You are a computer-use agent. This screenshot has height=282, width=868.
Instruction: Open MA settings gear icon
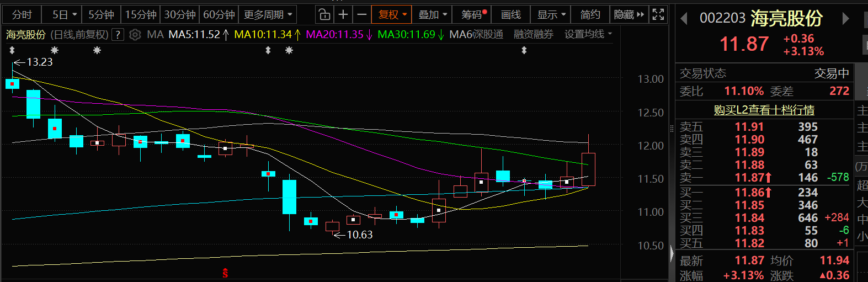[x=135, y=35]
